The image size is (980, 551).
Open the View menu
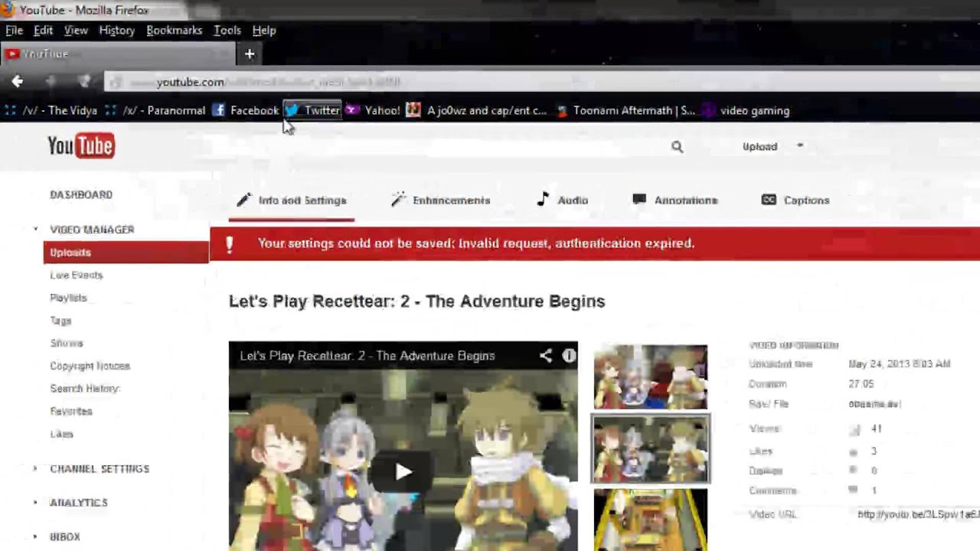click(76, 31)
